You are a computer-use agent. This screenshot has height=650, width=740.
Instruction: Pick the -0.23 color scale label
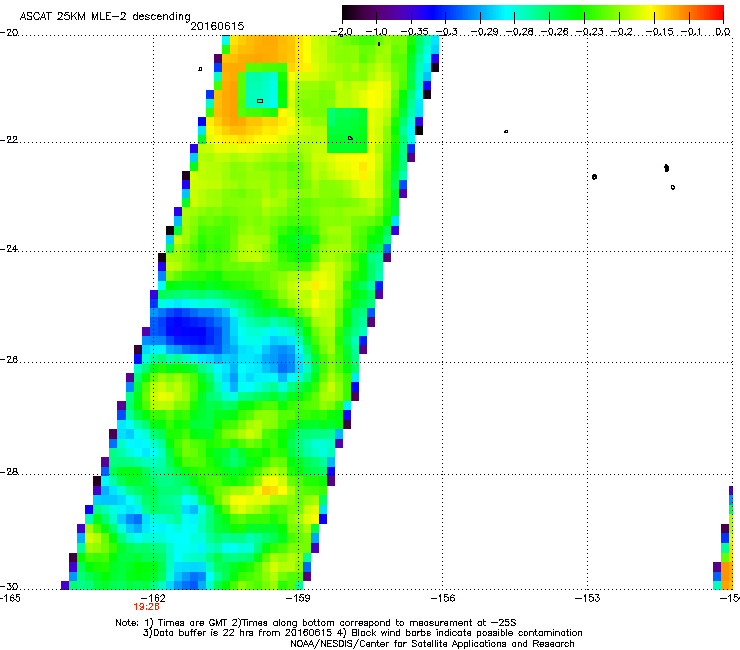coord(589,32)
